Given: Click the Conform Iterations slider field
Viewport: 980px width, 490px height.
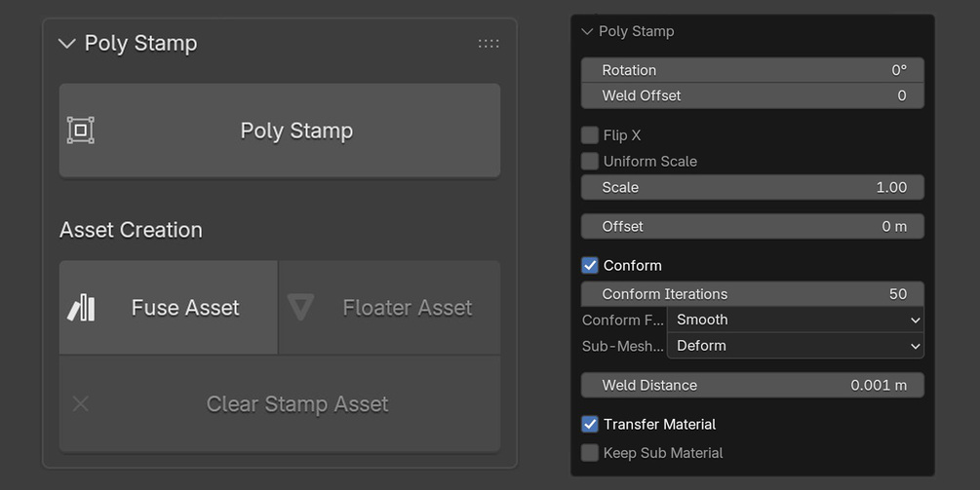Looking at the screenshot, I should point(753,294).
